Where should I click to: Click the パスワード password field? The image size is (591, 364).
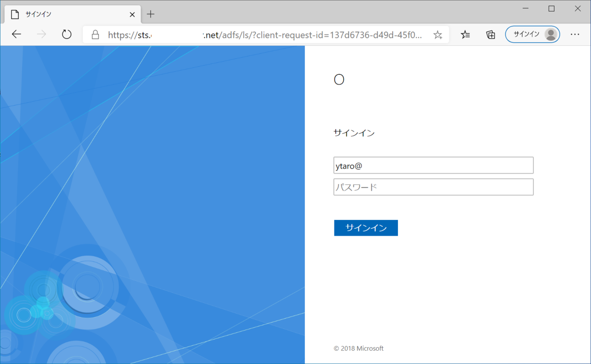coord(433,187)
